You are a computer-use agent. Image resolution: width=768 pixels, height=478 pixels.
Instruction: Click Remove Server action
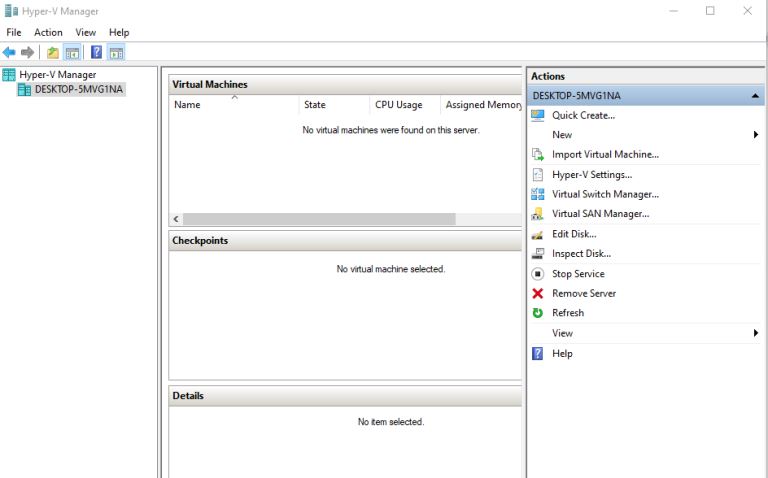[584, 293]
